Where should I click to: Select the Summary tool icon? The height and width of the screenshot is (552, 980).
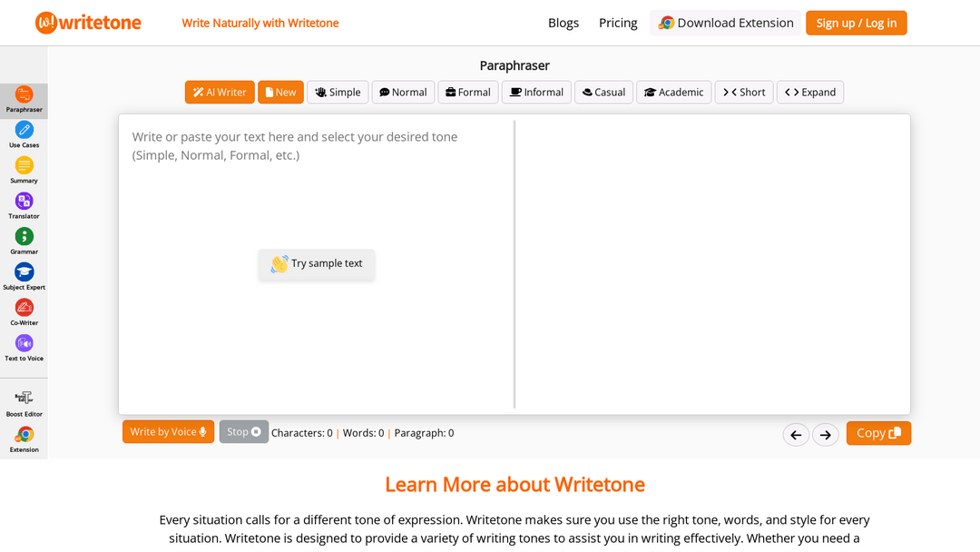[24, 166]
